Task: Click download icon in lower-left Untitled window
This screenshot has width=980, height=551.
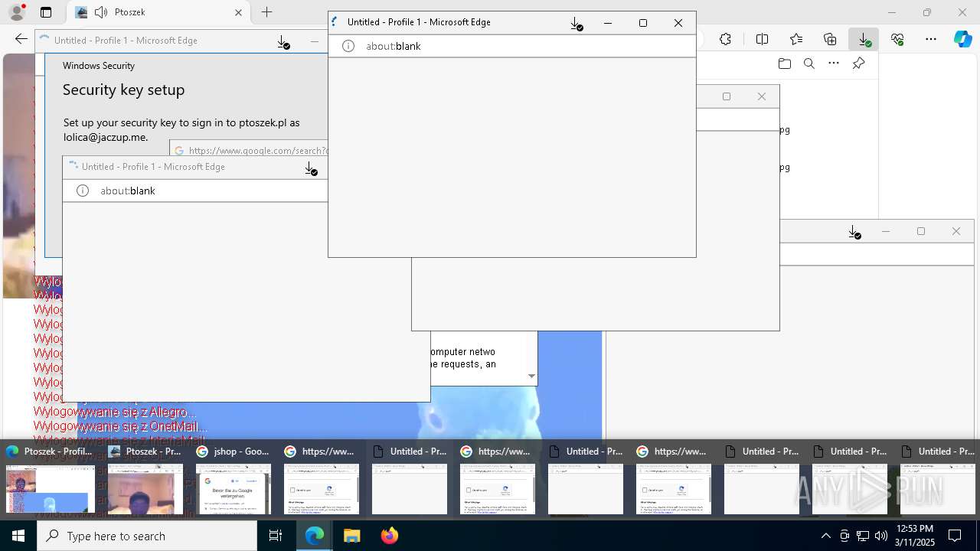Action: (310, 168)
